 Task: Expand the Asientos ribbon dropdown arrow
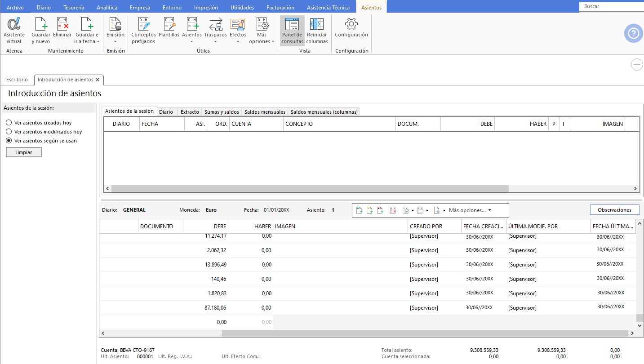[192, 42]
